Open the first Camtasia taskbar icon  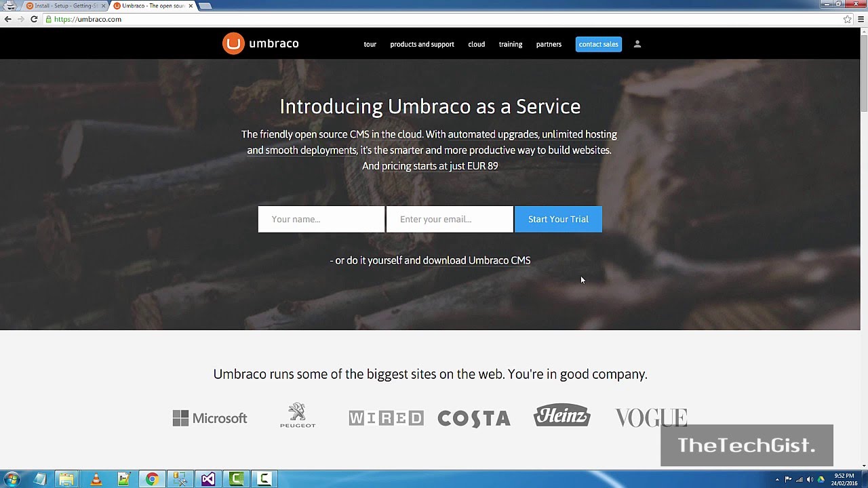236,479
